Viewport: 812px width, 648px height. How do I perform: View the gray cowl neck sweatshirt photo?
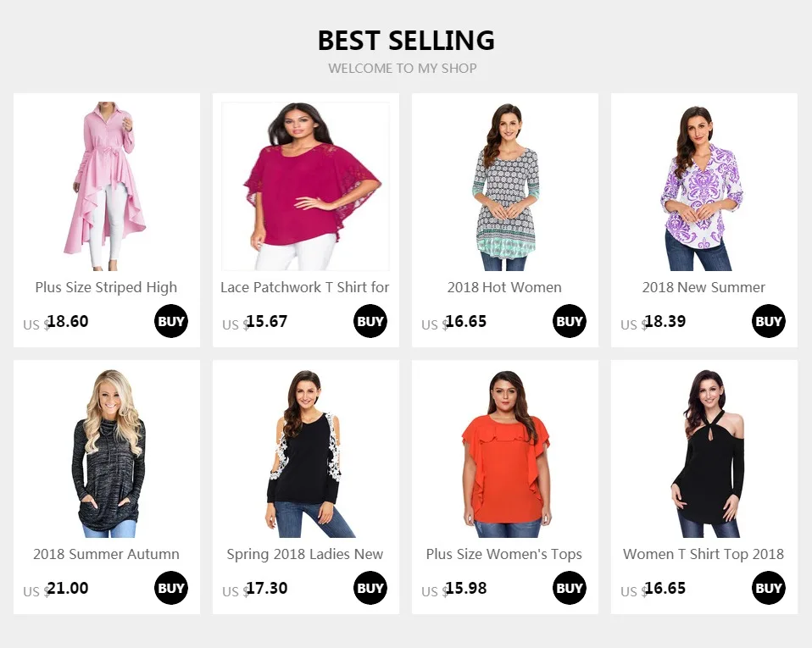tap(107, 453)
